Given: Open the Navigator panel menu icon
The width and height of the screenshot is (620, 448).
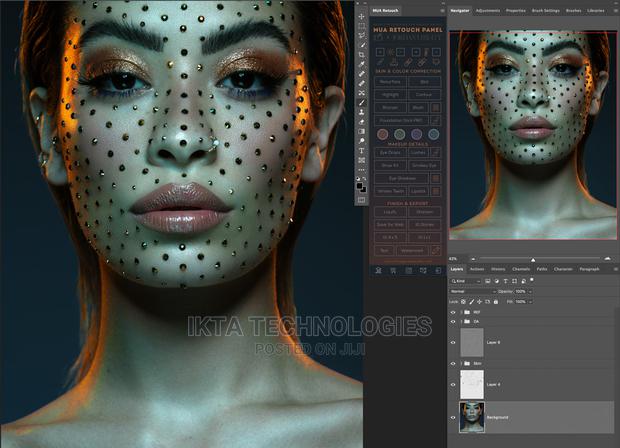Looking at the screenshot, I should coord(616,11).
